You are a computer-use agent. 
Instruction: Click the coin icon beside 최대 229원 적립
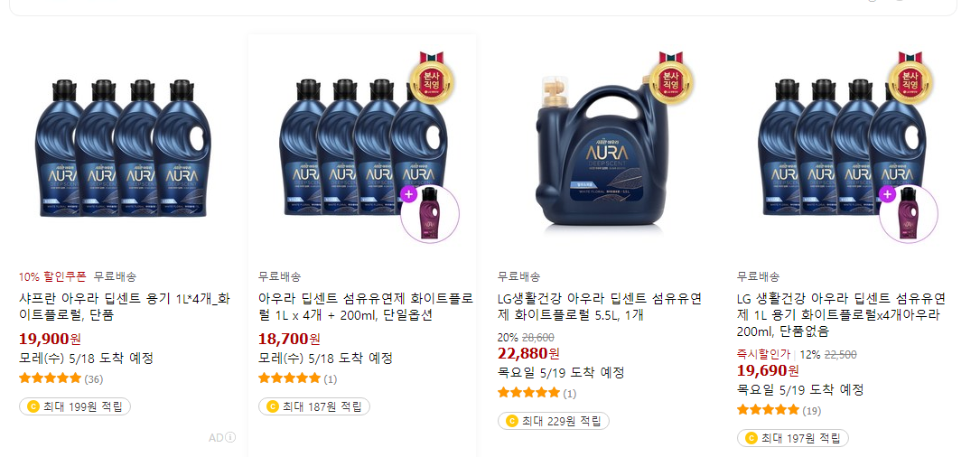pyautogui.click(x=511, y=422)
